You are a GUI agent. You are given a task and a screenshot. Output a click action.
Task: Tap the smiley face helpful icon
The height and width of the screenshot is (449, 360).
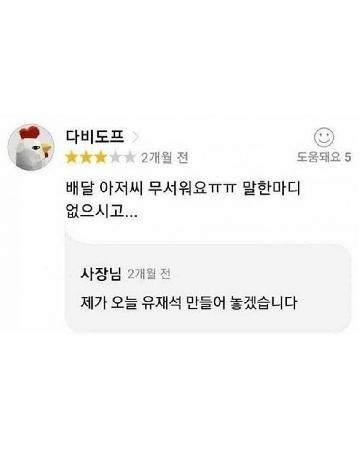(324, 137)
